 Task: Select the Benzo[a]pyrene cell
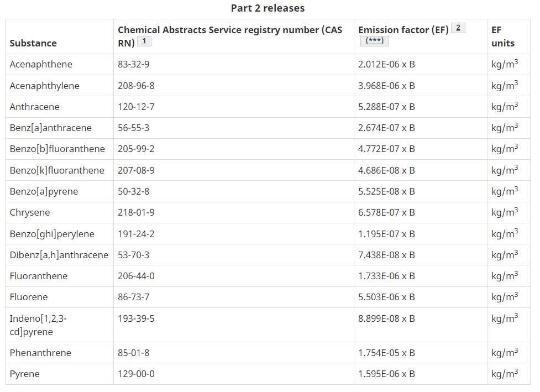tap(44, 191)
